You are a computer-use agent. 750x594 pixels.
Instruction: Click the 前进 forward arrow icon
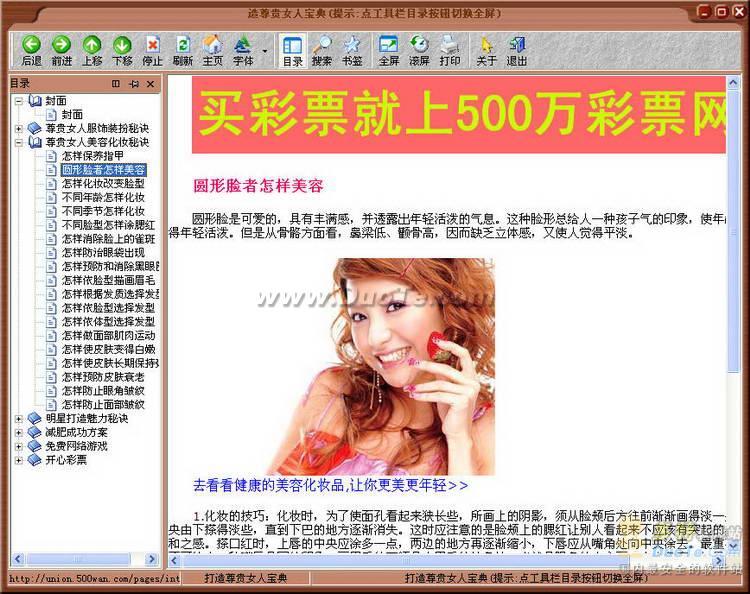pos(61,45)
